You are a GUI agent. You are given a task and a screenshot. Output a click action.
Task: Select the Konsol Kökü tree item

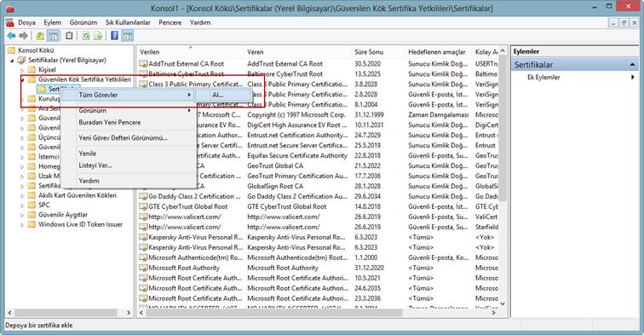click(36, 50)
